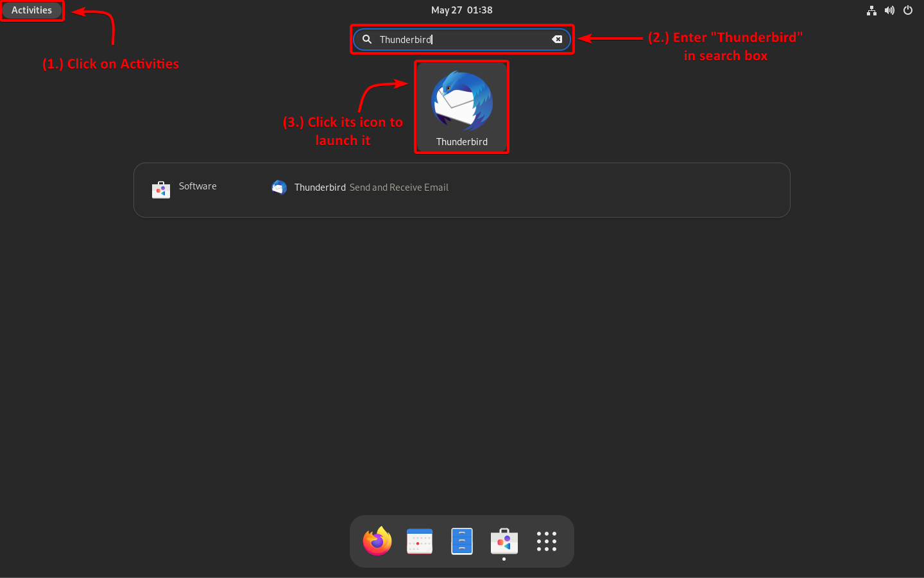Open the volume control menu
The width and height of the screenshot is (924, 578).
889,10
